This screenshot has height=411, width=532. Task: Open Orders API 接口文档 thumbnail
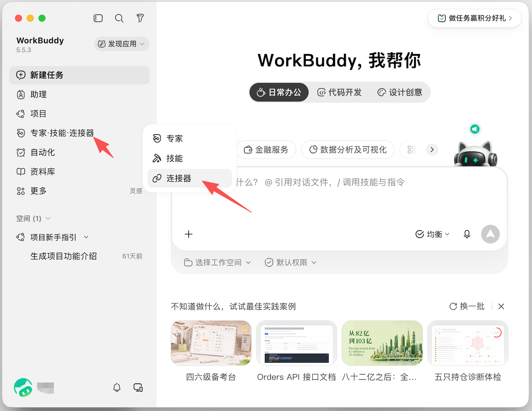297,343
